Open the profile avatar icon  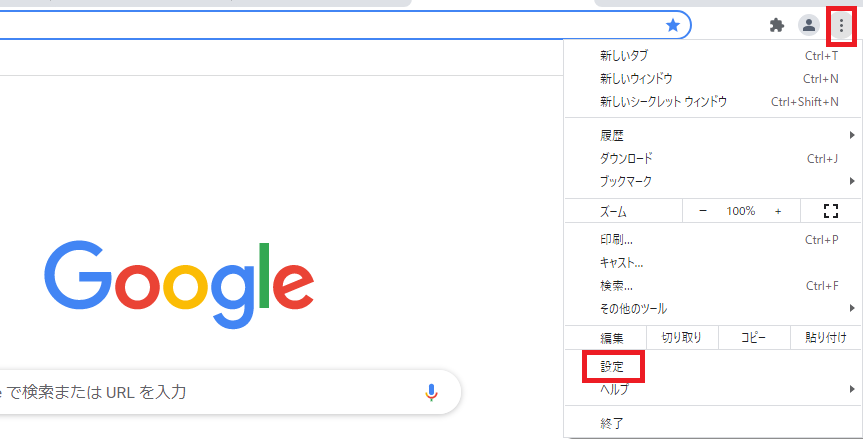tap(809, 25)
